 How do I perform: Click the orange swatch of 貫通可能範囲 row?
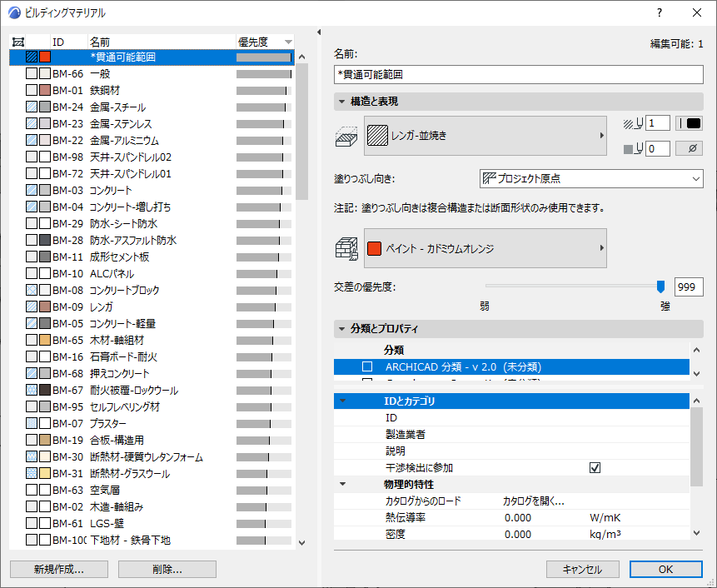point(45,57)
